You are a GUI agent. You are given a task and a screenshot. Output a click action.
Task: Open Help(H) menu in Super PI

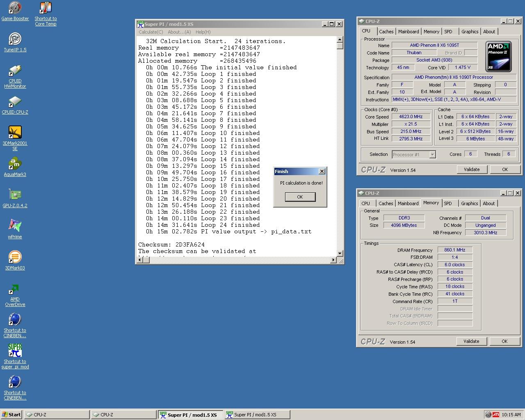(x=203, y=32)
